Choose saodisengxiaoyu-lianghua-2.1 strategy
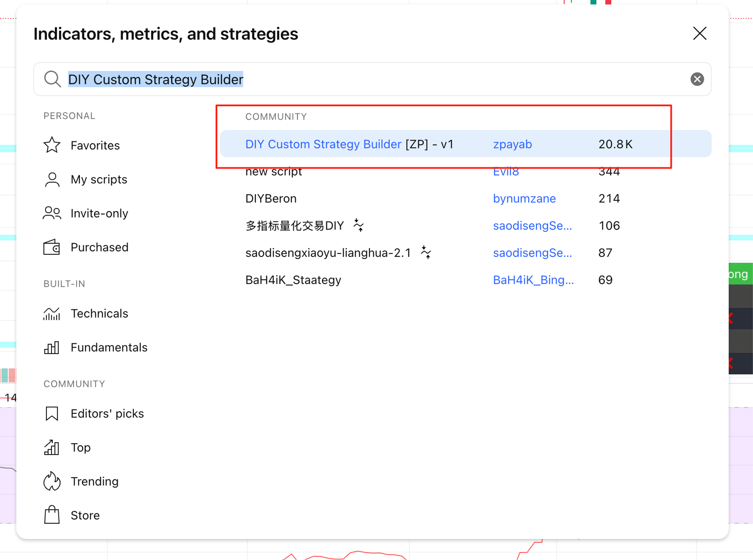Image resolution: width=753 pixels, height=560 pixels. pos(328,253)
